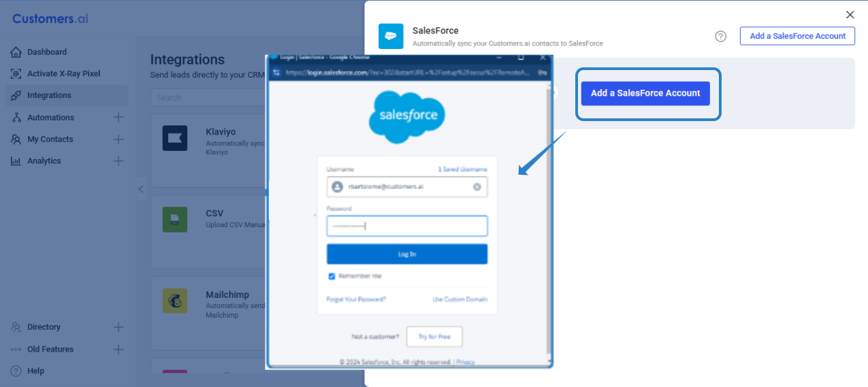Open the Use Custom Domain link
The width and height of the screenshot is (868, 387).
pos(460,299)
